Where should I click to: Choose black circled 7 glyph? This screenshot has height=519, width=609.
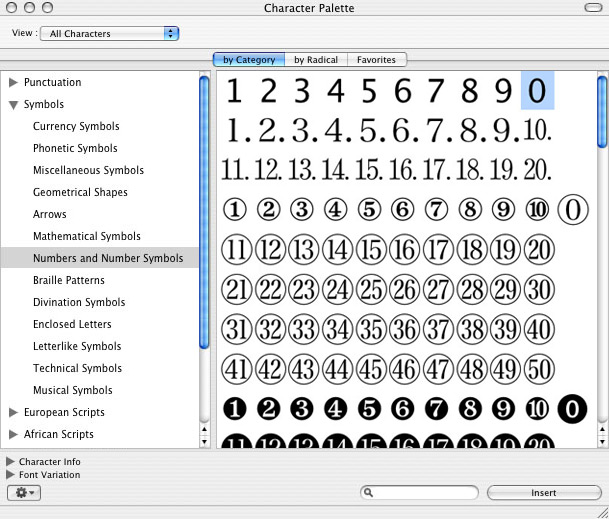tap(437, 409)
